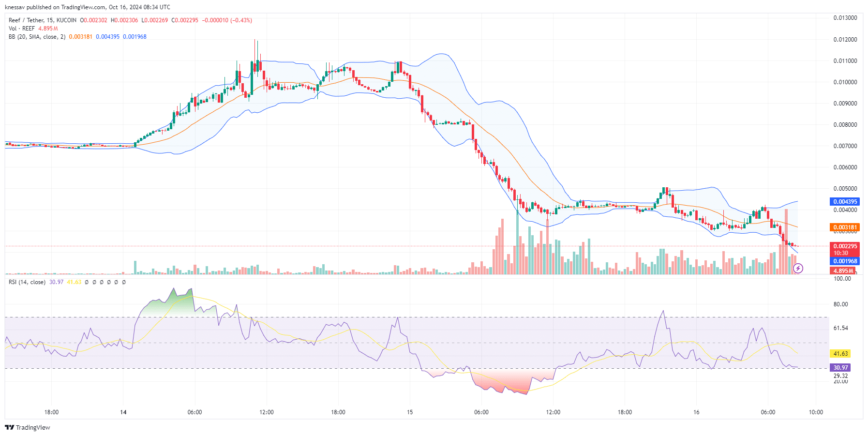Screen dimensions: 868x436
Task: Click the low value L0.002269
Action: click(155, 20)
